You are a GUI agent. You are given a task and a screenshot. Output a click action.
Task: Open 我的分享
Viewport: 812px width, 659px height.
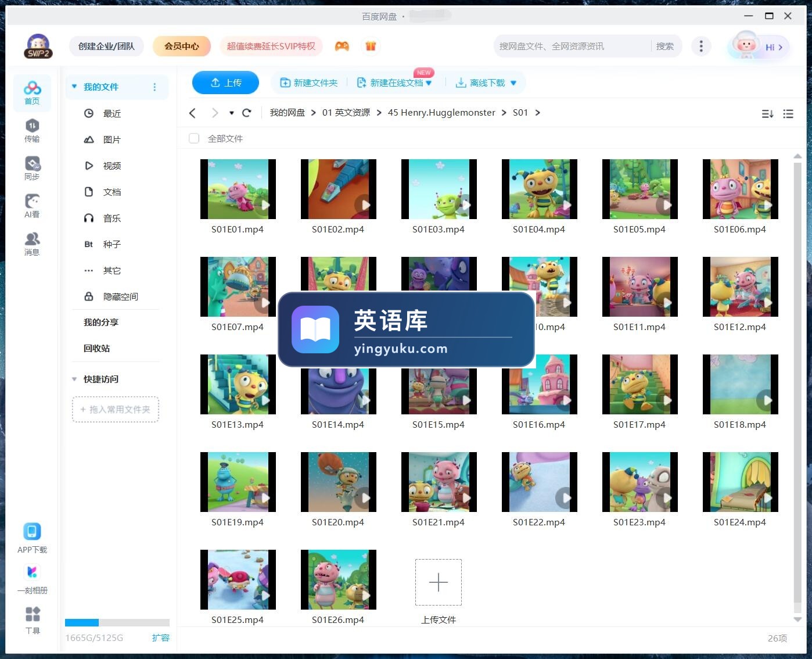(101, 322)
